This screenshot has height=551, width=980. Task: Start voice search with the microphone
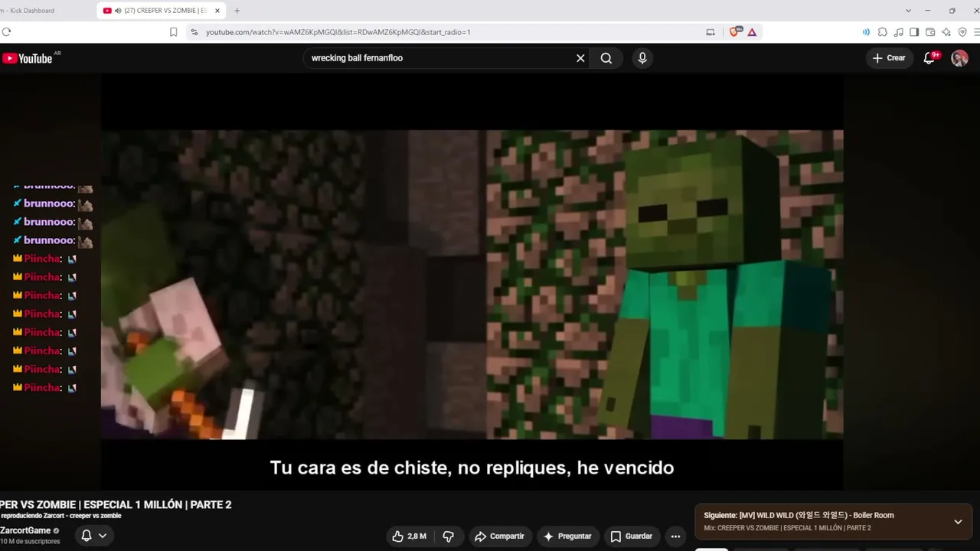pyautogui.click(x=642, y=58)
